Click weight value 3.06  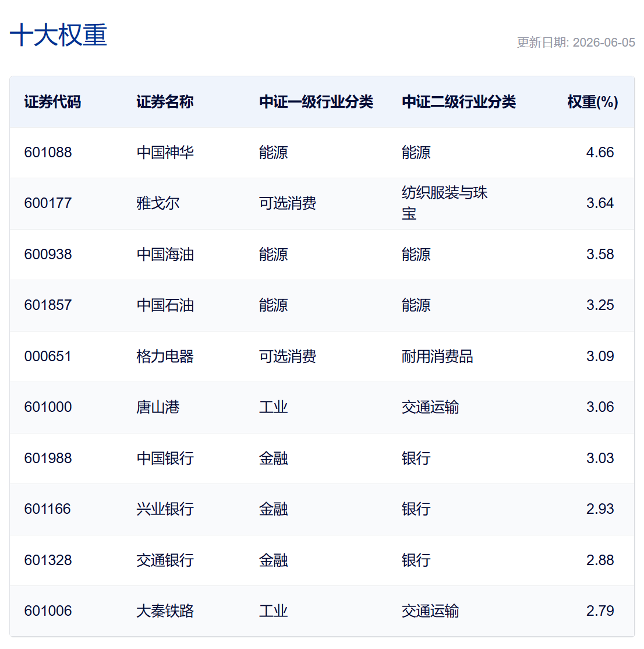pyautogui.click(x=600, y=407)
